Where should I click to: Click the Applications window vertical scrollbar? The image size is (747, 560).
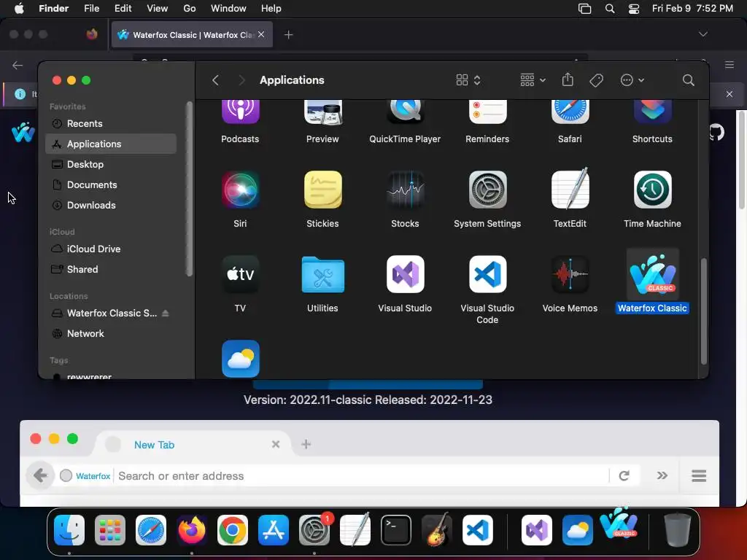tap(704, 311)
